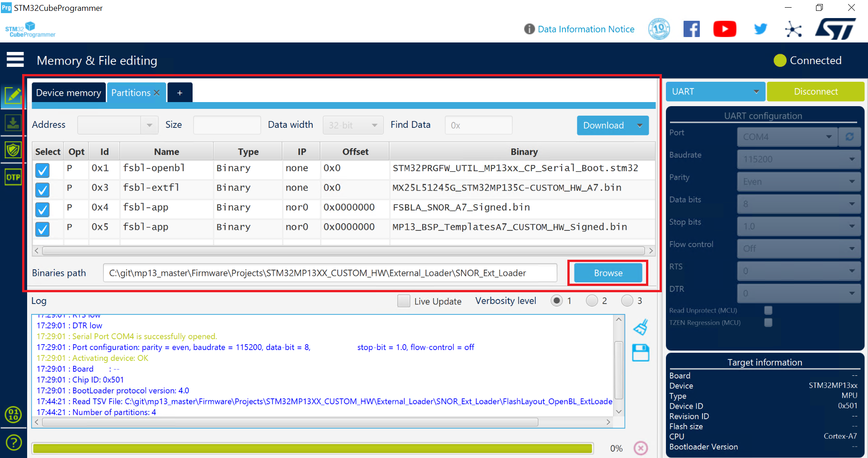
Task: Open the Data Information Notice link
Action: click(586, 29)
